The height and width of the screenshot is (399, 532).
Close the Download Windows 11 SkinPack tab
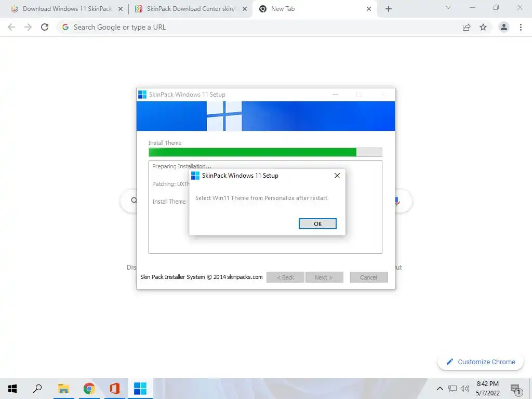(x=121, y=9)
